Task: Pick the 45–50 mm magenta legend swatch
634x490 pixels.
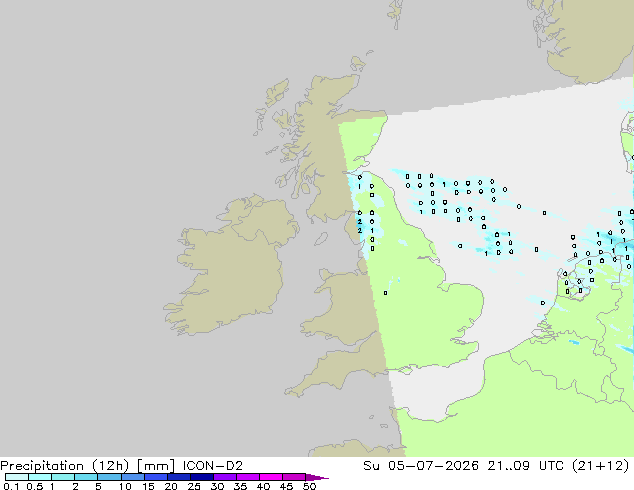Action: tap(294, 477)
